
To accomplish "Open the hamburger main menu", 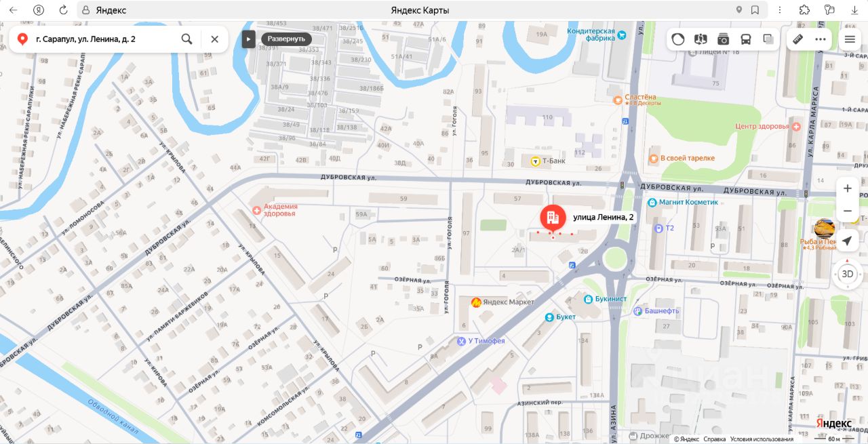I will (x=850, y=39).
